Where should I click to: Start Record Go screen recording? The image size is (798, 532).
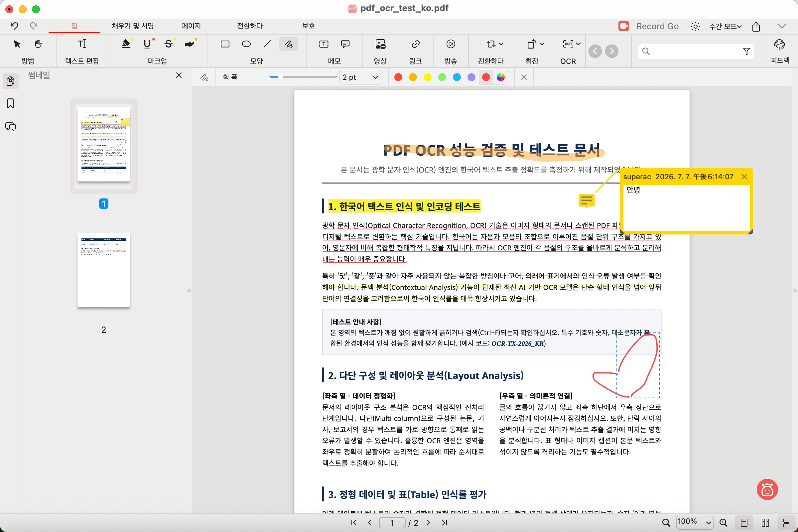pos(648,26)
